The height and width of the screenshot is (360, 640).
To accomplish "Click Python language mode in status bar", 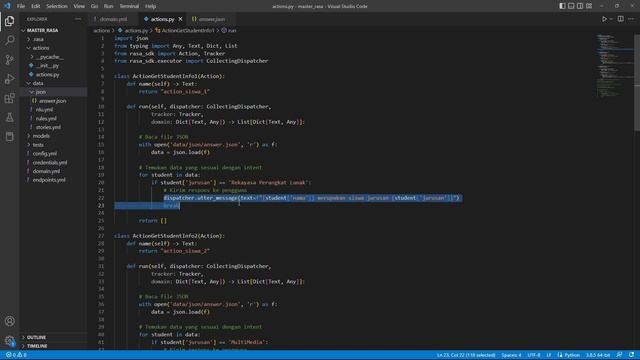I will click(569, 355).
